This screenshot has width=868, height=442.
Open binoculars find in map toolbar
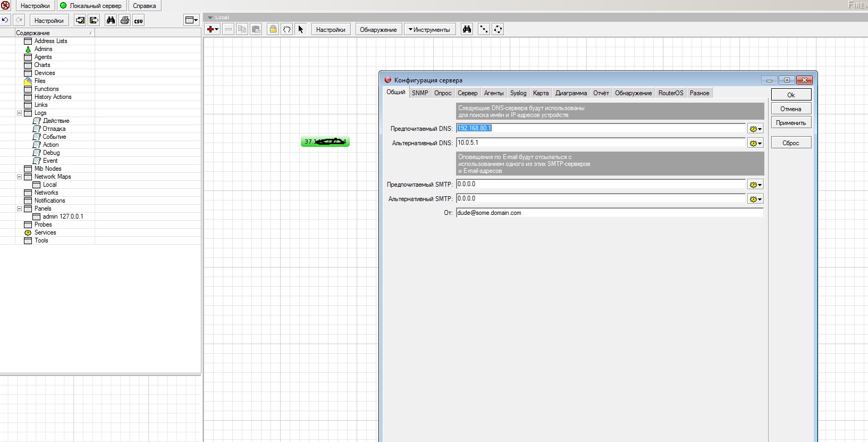coord(467,29)
